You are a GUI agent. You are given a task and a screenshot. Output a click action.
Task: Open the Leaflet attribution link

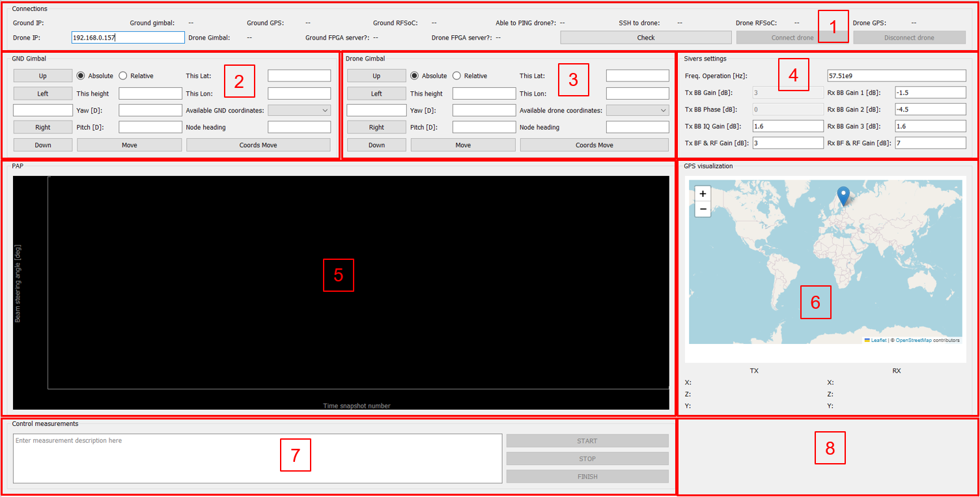coord(878,340)
